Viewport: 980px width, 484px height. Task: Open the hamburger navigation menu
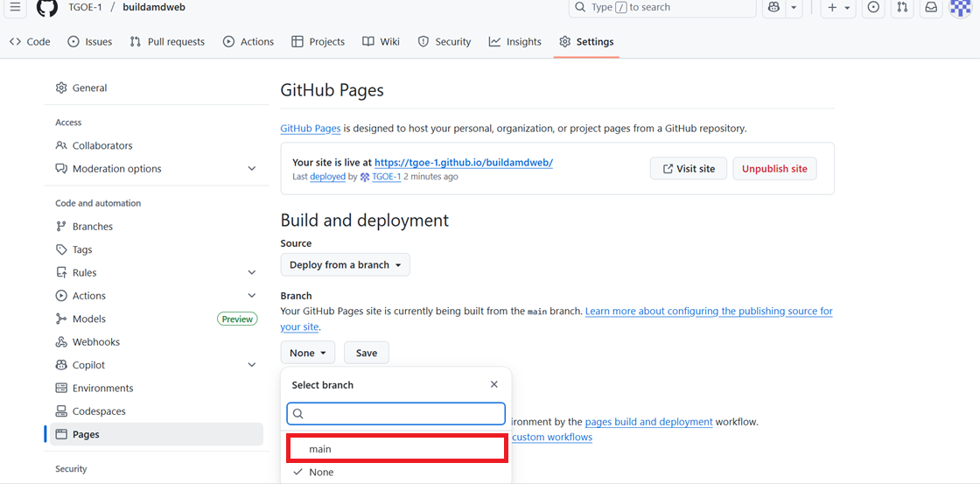(x=15, y=7)
